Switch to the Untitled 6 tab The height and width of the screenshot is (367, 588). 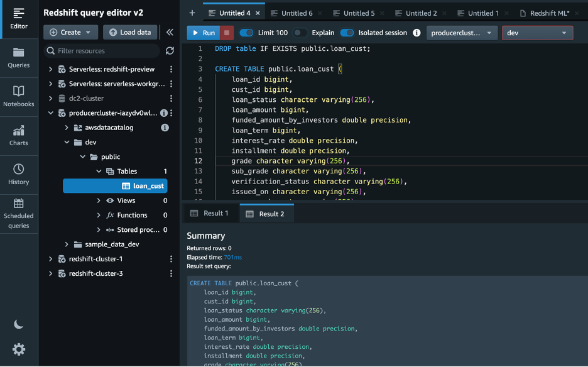pos(297,13)
